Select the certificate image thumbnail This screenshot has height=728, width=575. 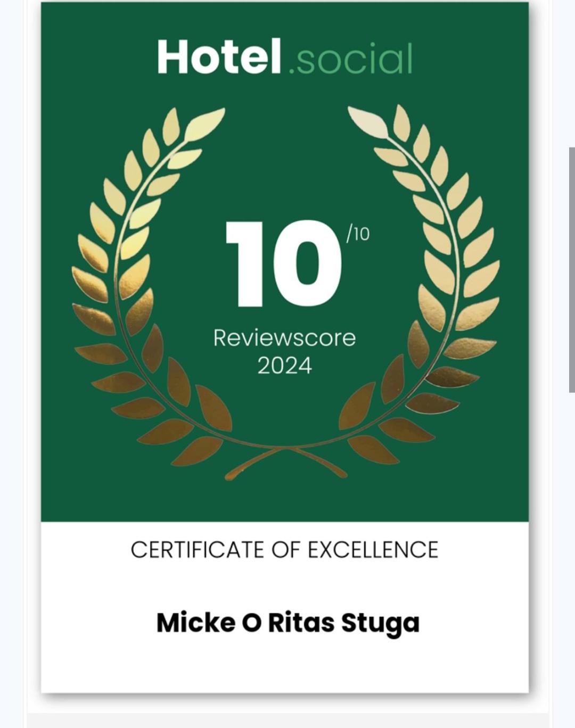click(x=285, y=347)
